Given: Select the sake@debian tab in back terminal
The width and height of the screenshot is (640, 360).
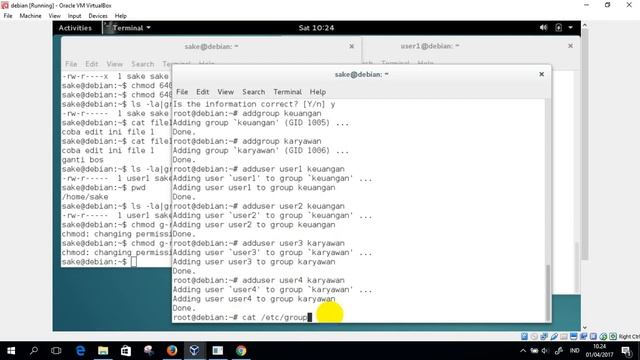Looking at the screenshot, I should pos(211,47).
